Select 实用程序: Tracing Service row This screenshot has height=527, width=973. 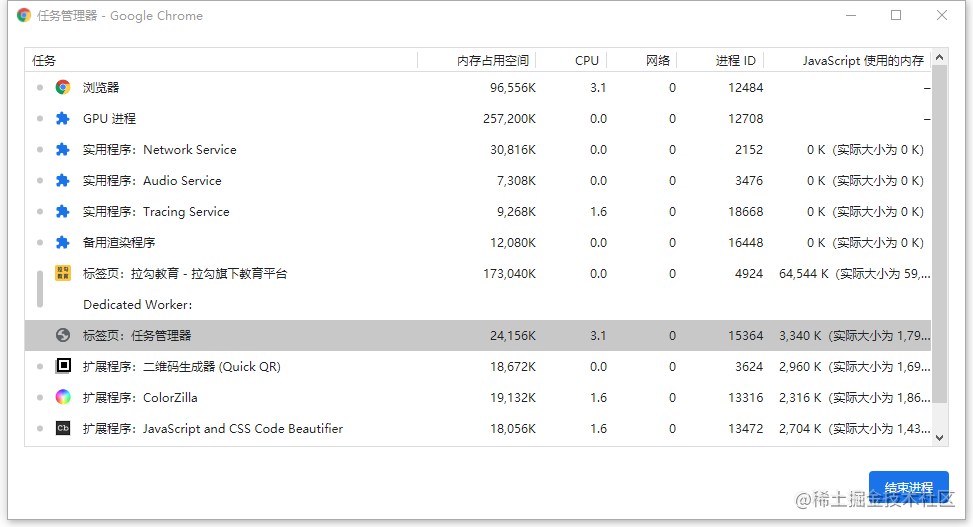click(478, 212)
